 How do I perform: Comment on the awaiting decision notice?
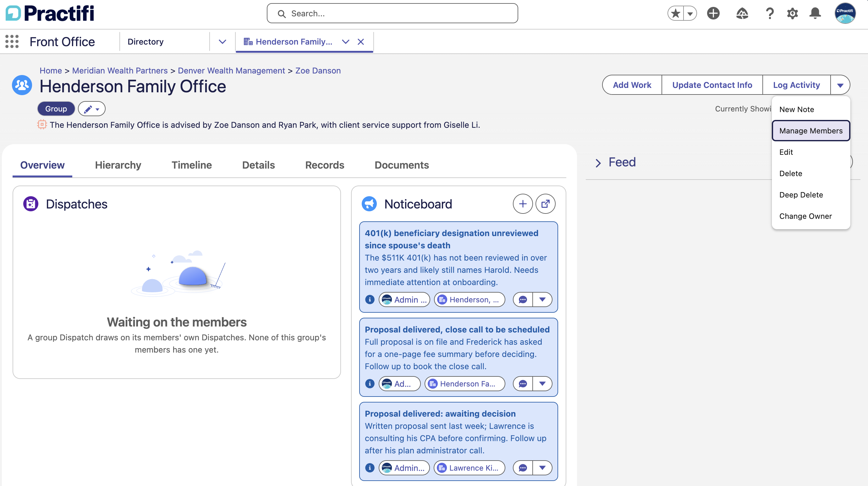[x=523, y=468]
